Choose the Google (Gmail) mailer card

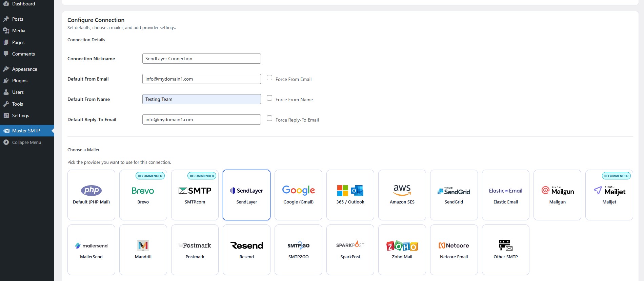(x=298, y=195)
